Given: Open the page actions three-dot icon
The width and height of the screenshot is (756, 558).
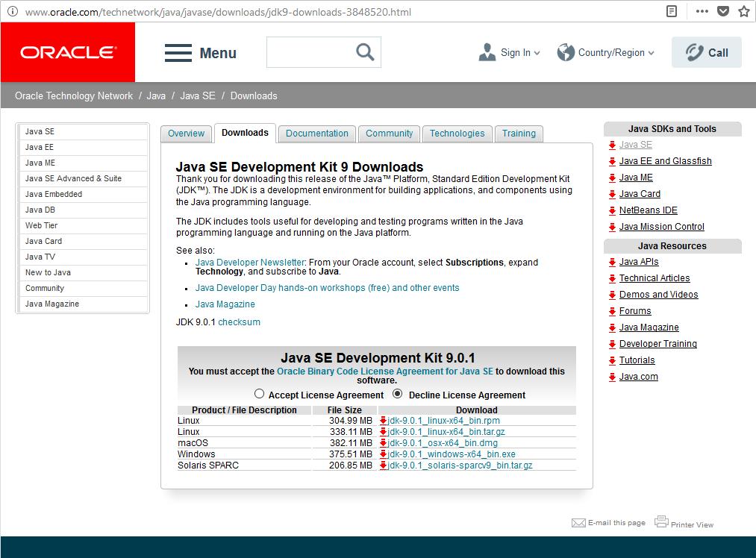Looking at the screenshot, I should coord(702,11).
